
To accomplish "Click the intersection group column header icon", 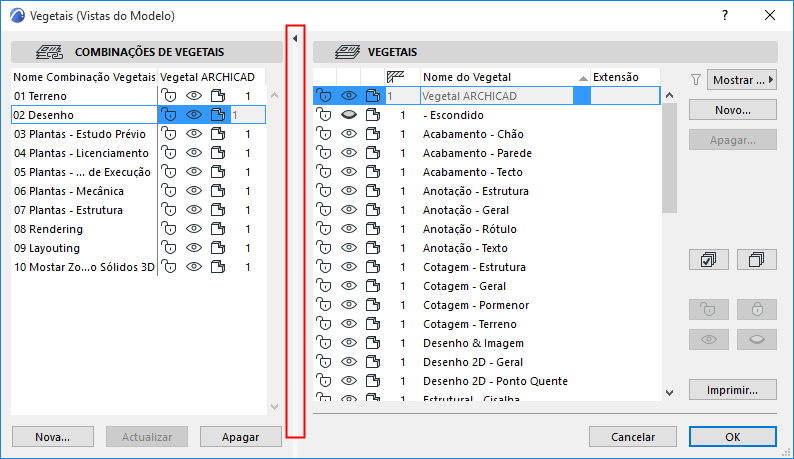I will tap(395, 77).
